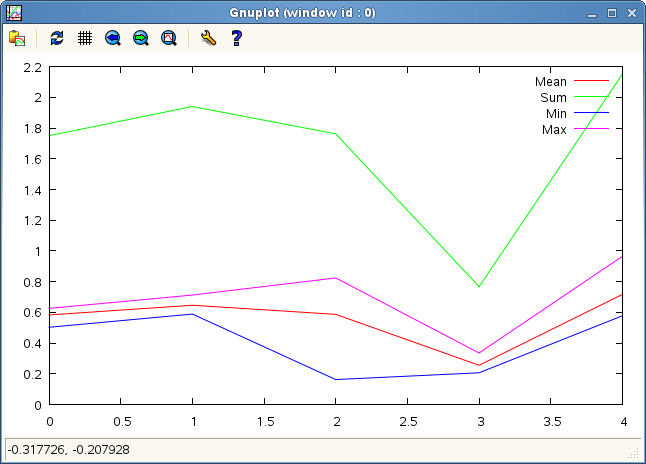
Task: Click the resize grip in the bottom-right corner
Action: tap(634, 454)
